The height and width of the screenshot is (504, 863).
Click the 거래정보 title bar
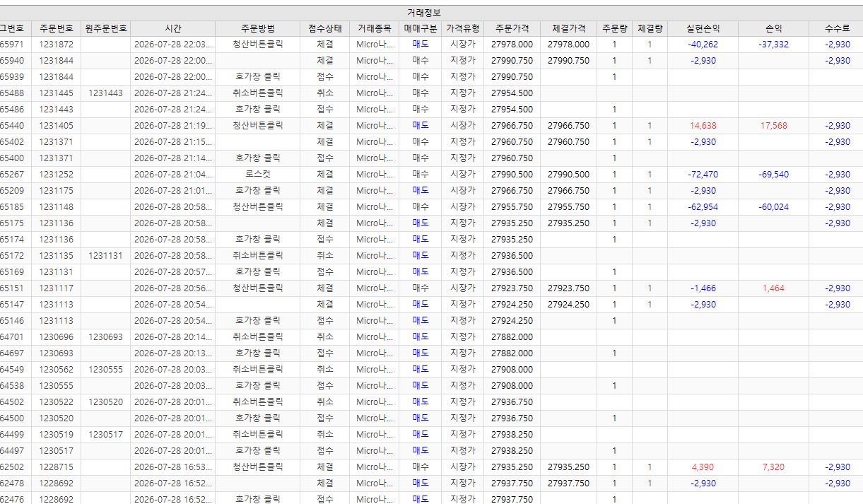(431, 13)
